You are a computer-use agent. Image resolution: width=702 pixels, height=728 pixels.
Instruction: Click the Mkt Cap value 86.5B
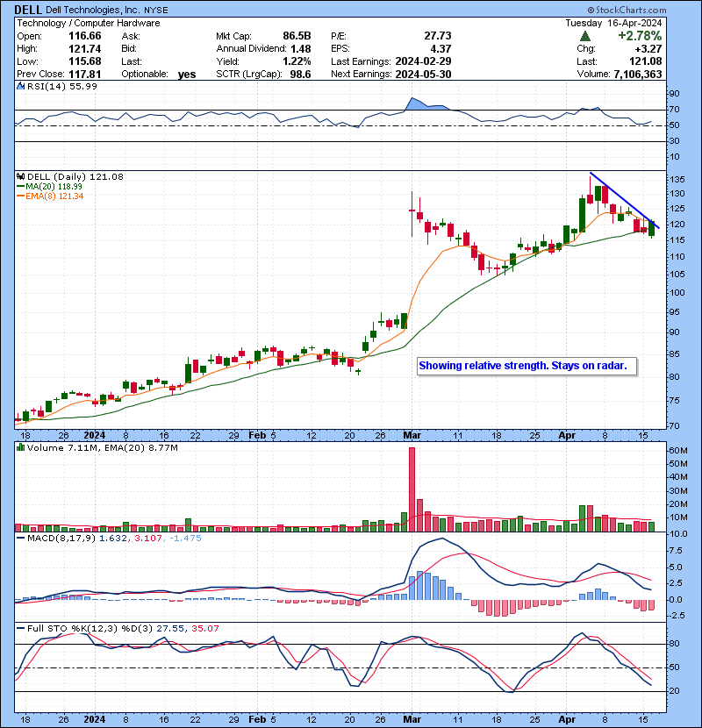coord(297,36)
